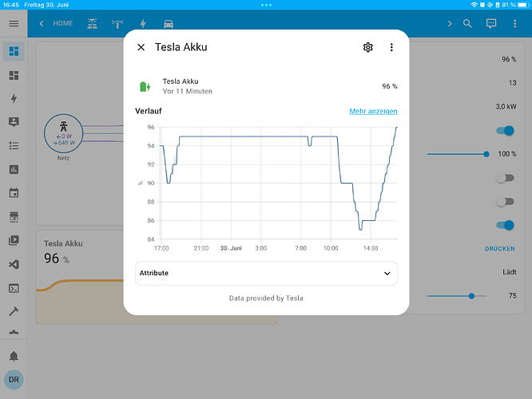Click the 96 % value in the dialog
Viewport: 532px width, 399px height.
pyautogui.click(x=390, y=86)
